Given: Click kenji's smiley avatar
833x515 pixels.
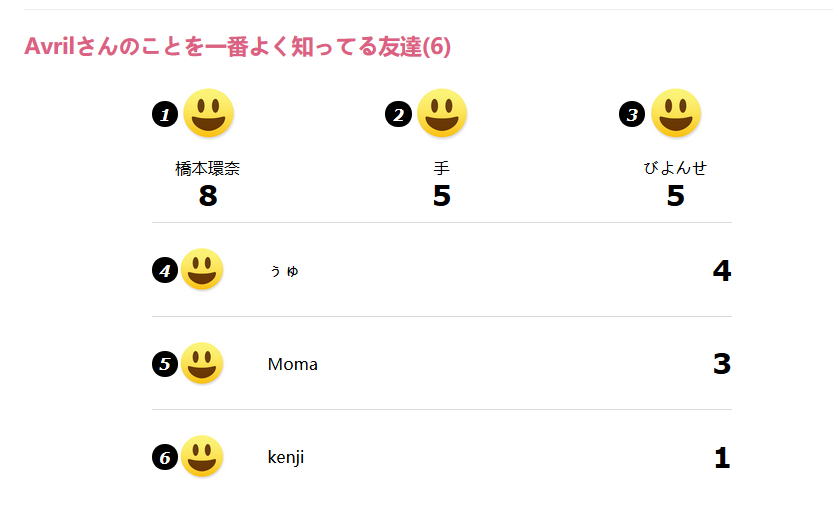Looking at the screenshot, I should [x=202, y=456].
